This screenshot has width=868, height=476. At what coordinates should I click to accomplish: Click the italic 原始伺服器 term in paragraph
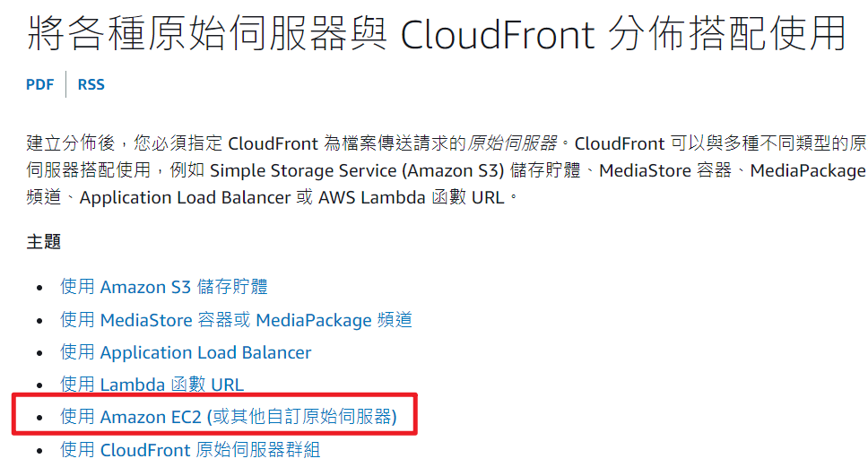pyautogui.click(x=513, y=143)
